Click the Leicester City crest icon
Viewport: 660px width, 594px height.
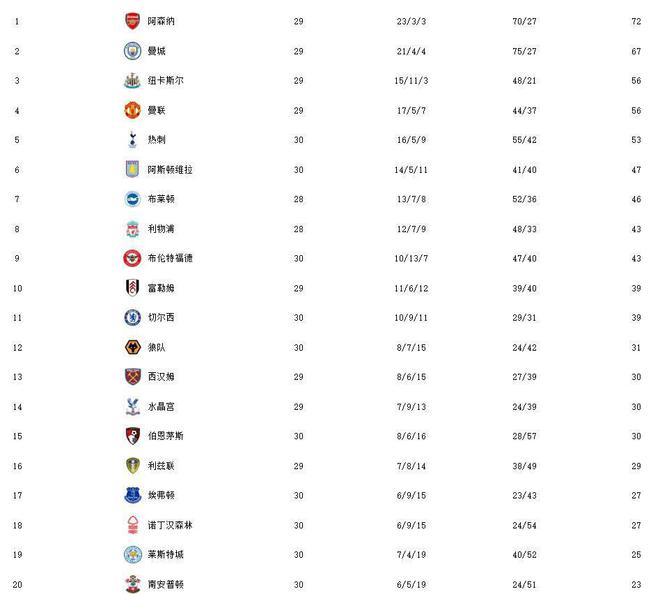132,555
